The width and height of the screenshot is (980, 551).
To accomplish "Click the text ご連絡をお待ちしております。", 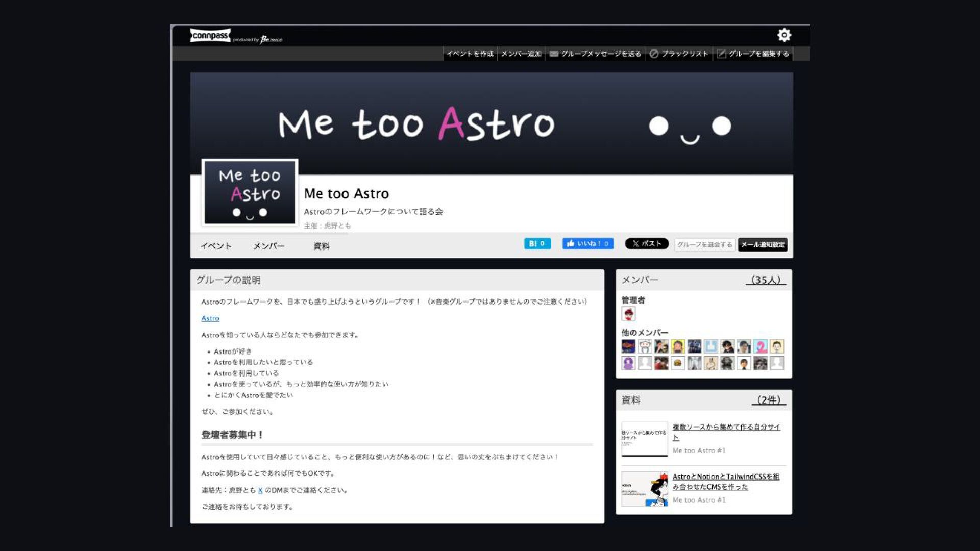I will pos(248,507).
